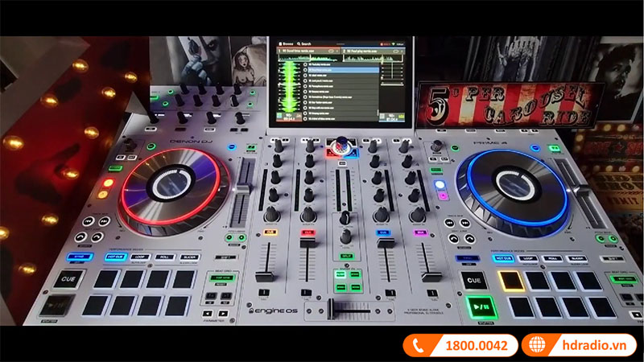Image resolution: width=644 pixels, height=362 pixels.
Task: Select ROLL mode on left deck
Action: (x=165, y=257)
